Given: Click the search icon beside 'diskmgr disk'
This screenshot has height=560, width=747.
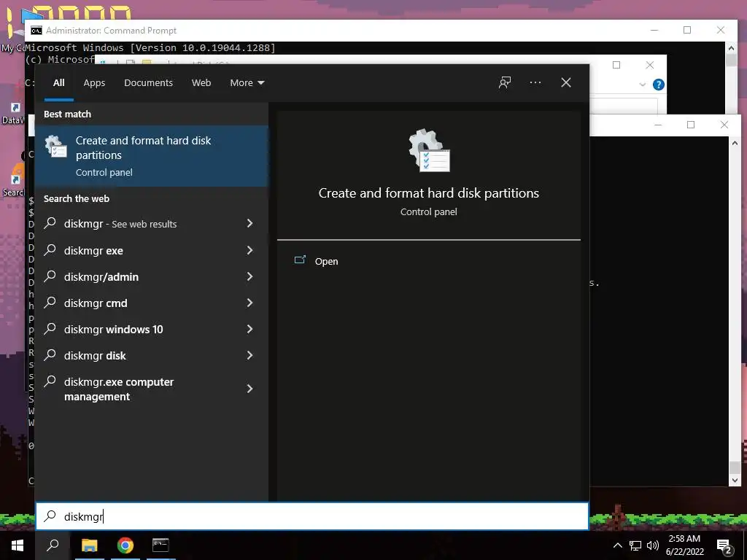Looking at the screenshot, I should (50, 355).
